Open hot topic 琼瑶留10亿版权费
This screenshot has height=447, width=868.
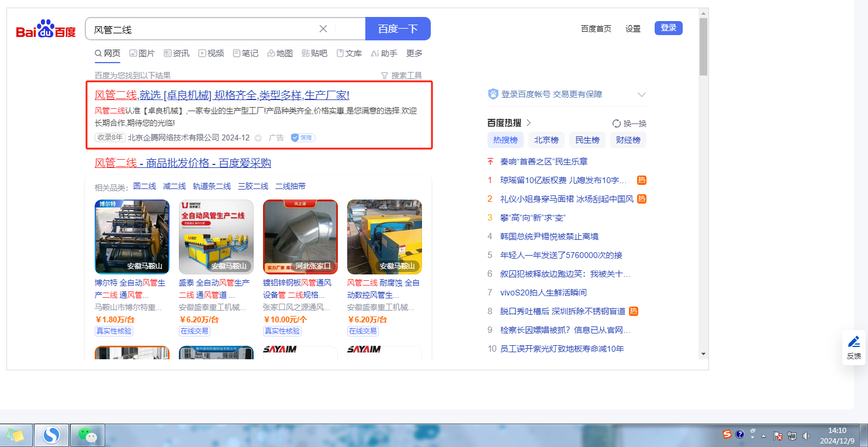563,180
